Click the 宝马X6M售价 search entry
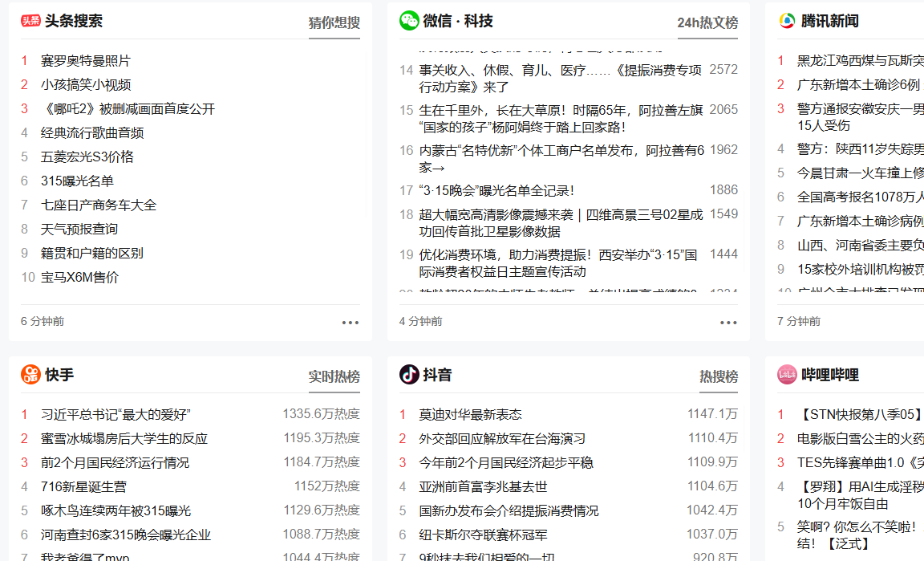This screenshot has height=561, width=924. (80, 278)
